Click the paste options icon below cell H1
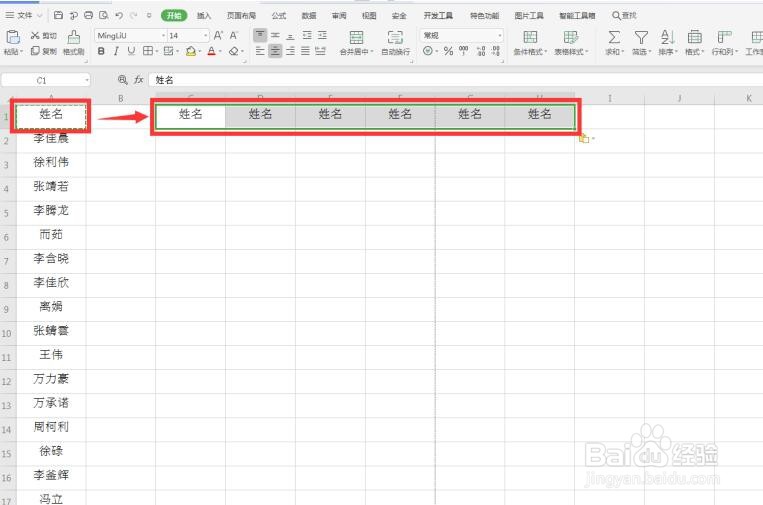The image size is (763, 505). 584,139
